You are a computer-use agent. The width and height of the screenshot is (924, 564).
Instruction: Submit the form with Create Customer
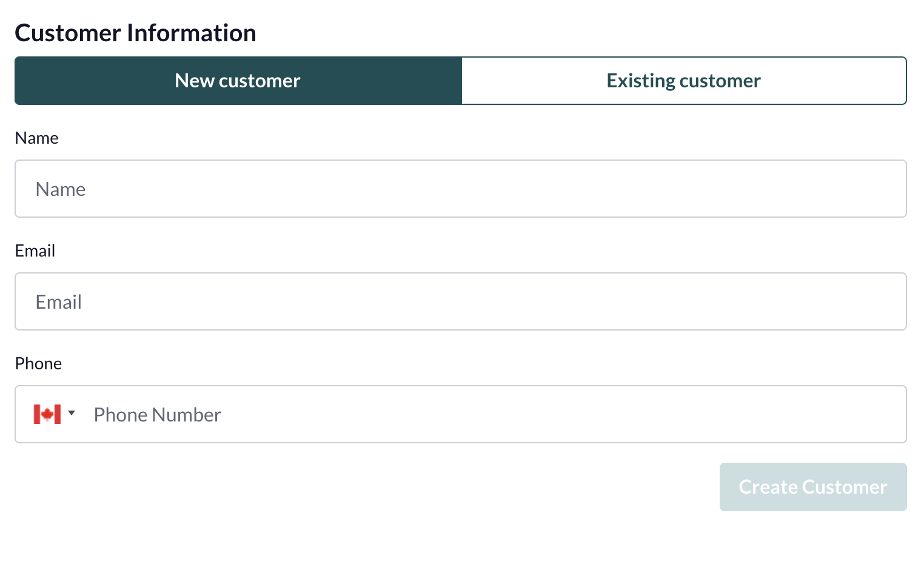click(813, 487)
